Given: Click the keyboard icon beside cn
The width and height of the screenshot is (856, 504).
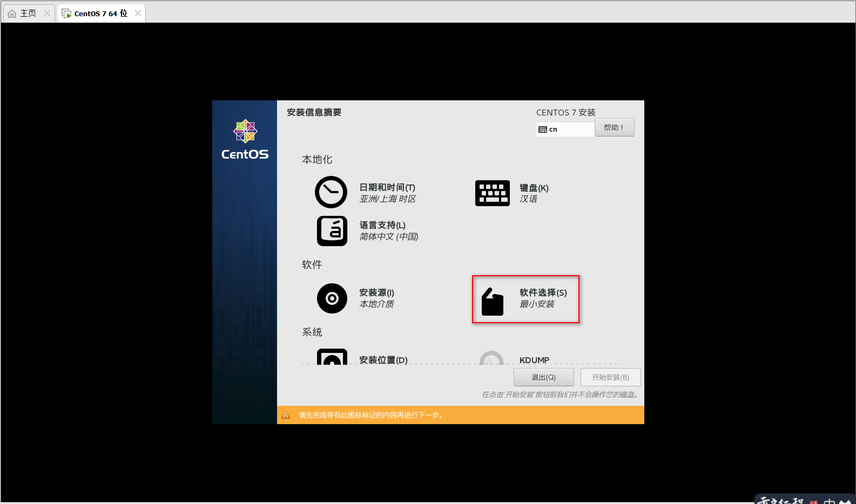Looking at the screenshot, I should pyautogui.click(x=543, y=130).
